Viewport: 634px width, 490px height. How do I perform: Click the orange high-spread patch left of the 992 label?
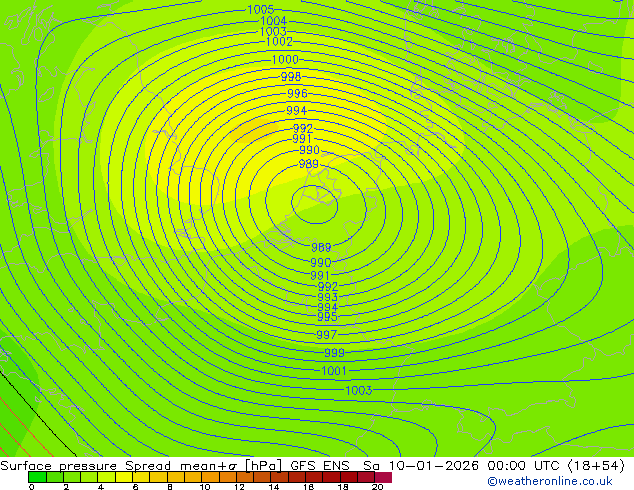coord(254,131)
